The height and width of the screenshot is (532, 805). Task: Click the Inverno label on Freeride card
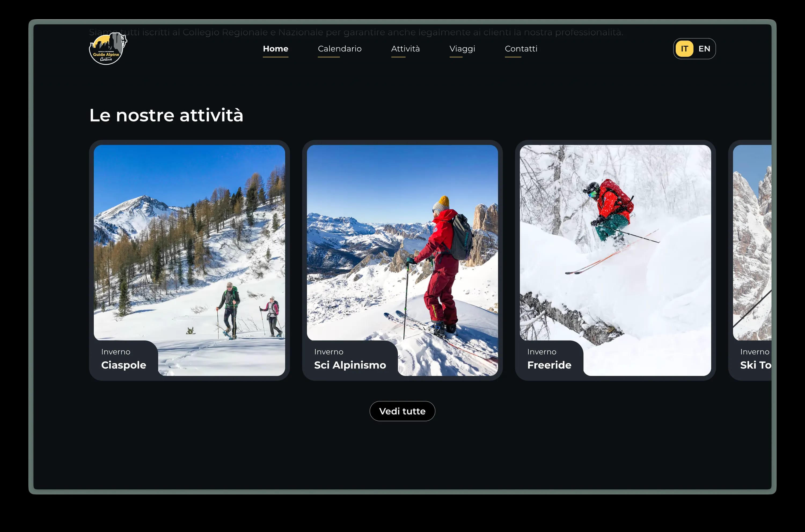click(x=542, y=352)
